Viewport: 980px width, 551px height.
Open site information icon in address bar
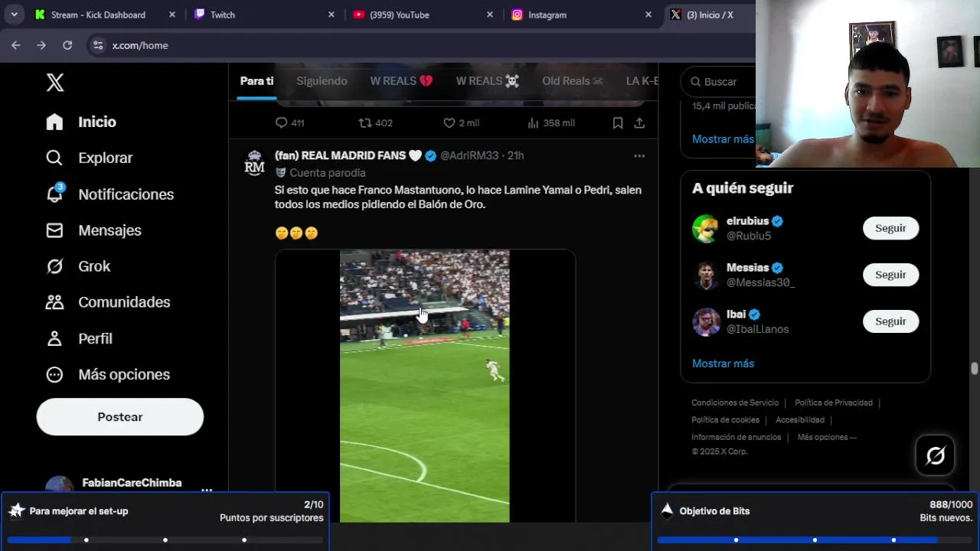pyautogui.click(x=98, y=45)
